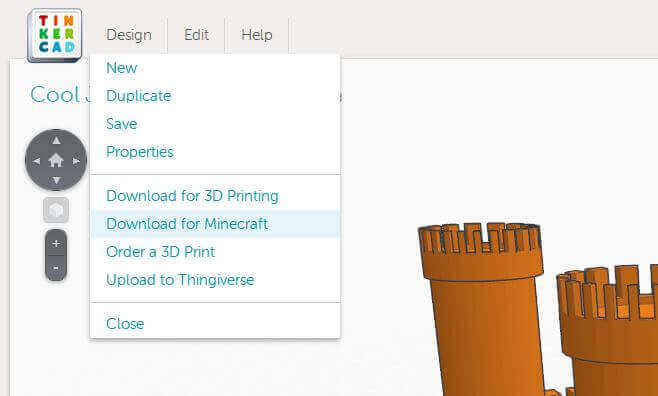Open Properties from the Design menu
The image size is (658, 396).
click(215, 152)
